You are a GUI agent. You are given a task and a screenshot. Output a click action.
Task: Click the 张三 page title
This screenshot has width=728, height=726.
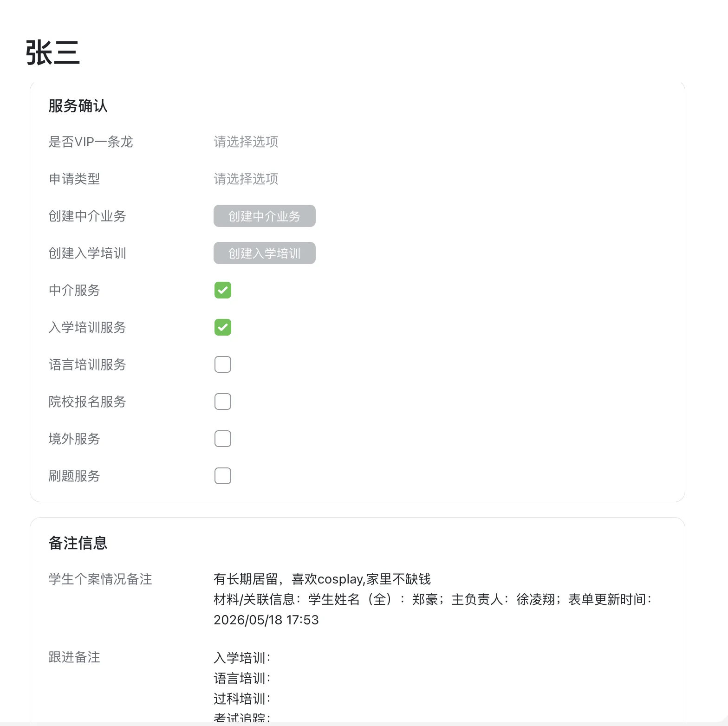click(x=53, y=52)
